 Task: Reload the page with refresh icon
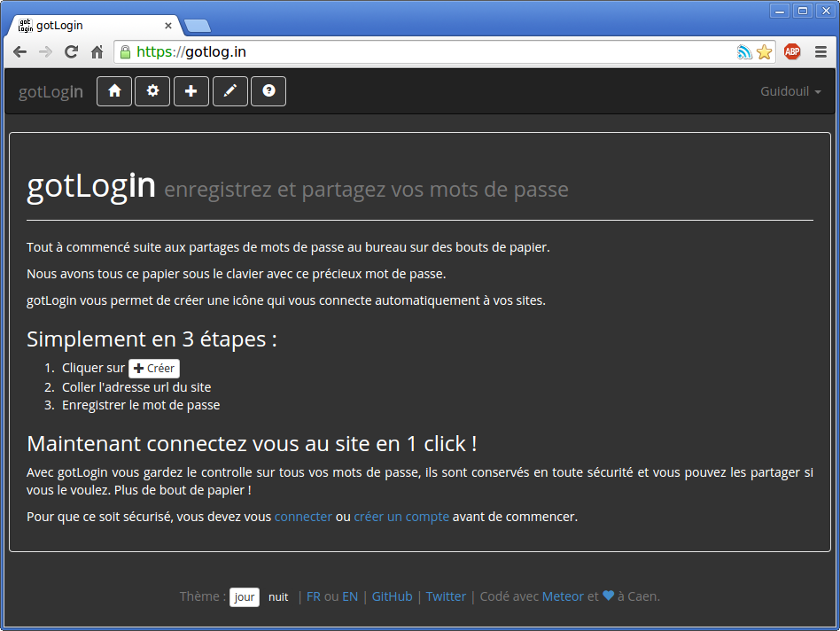coord(71,52)
